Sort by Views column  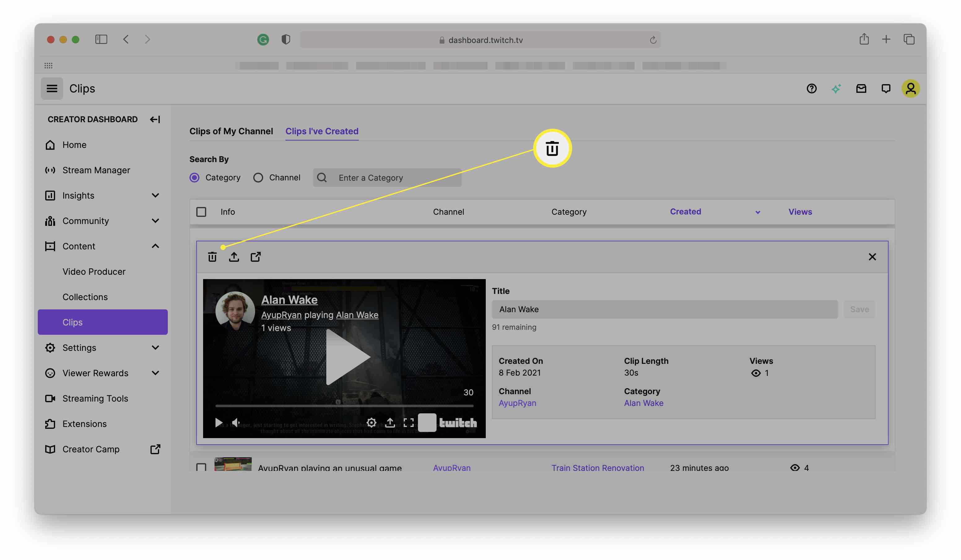[800, 212]
